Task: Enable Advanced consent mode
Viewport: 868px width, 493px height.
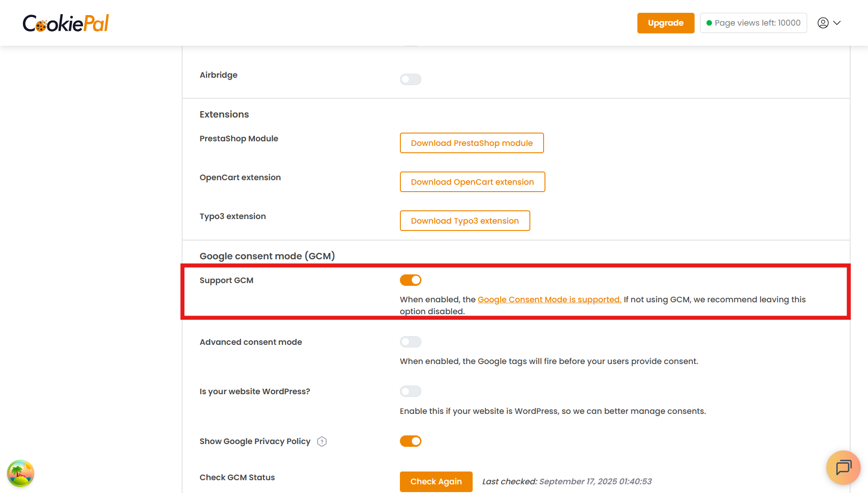Action: (410, 342)
